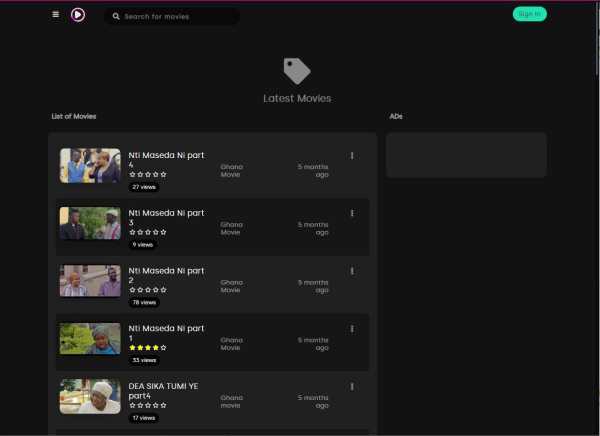Viewport: 600px width, 436px height.
Task: Click the List of Movies label
Action: 74,116
